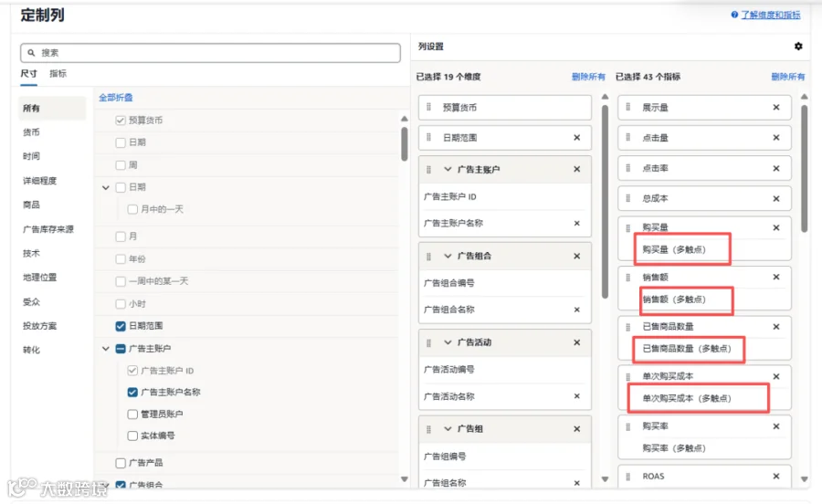The width and height of the screenshot is (822, 504).
Task: Select 受众 category in sidebar
Action: (x=31, y=302)
